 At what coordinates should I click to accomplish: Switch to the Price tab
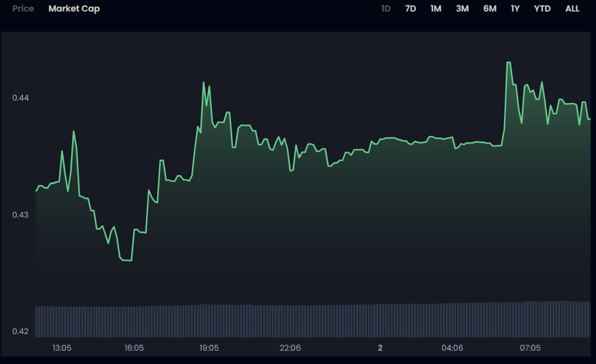(23, 9)
